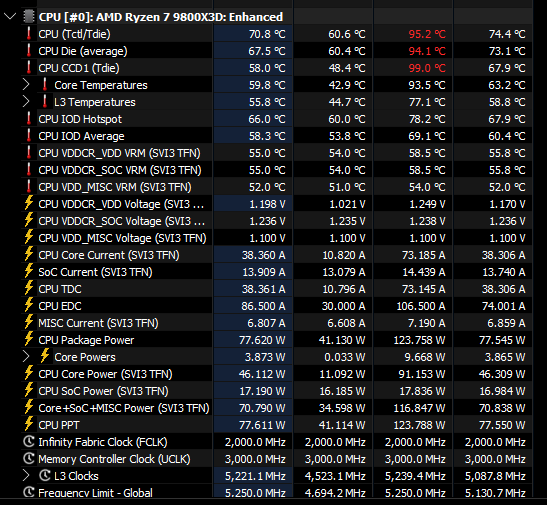The height and width of the screenshot is (505, 547).
Task: Click the current value 5,221.1 MHz
Action: (x=255, y=476)
